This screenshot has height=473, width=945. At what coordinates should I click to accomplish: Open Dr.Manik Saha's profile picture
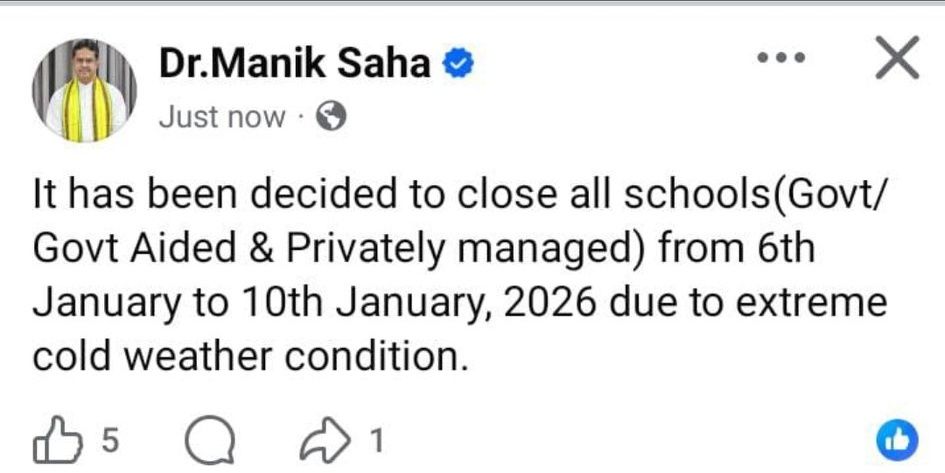pos(85,90)
